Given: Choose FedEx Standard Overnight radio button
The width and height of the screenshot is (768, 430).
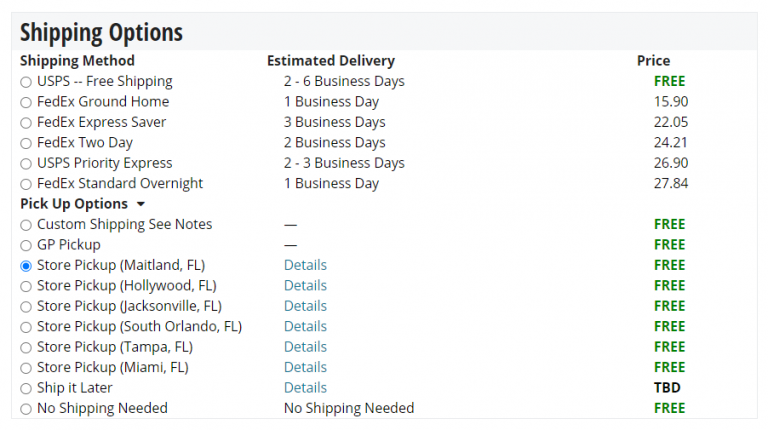Looking at the screenshot, I should tap(26, 184).
